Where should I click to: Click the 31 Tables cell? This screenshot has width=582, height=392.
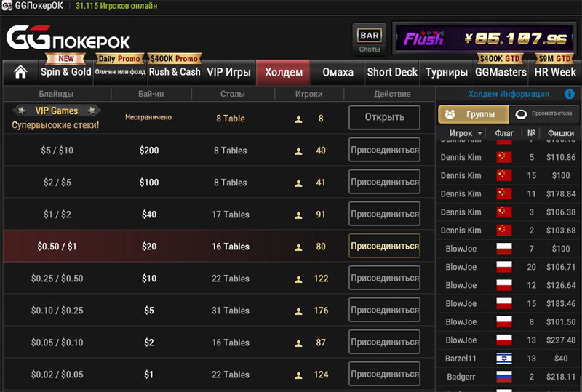click(x=230, y=311)
